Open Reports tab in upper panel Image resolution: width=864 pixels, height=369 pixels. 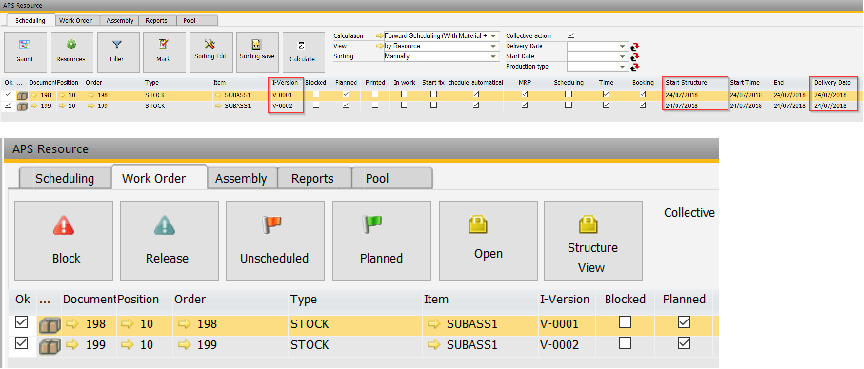[x=157, y=20]
